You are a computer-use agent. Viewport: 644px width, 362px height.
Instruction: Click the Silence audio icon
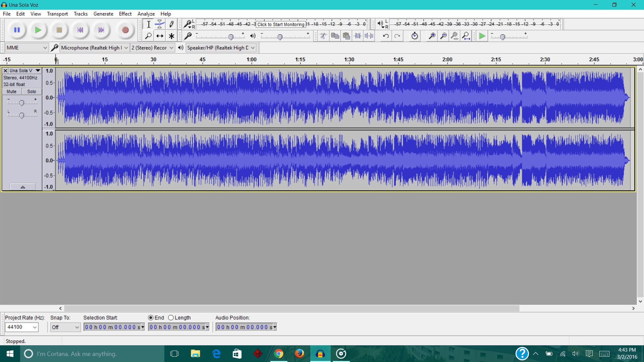pos(369,36)
